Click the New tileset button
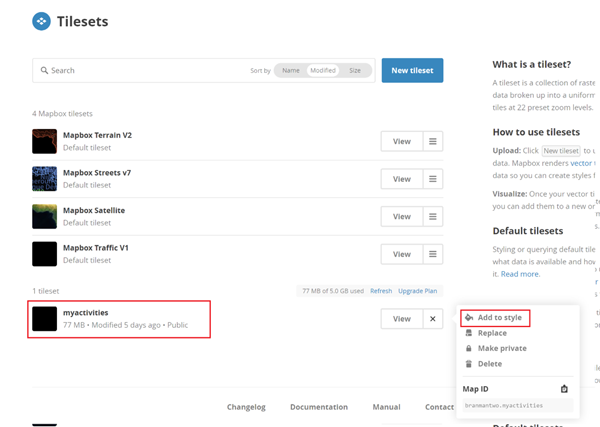Viewport: 600px width, 427px height. point(412,70)
